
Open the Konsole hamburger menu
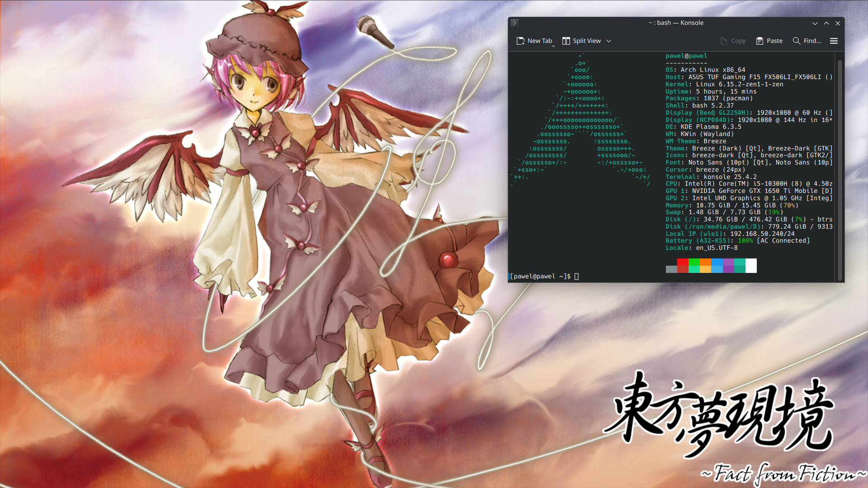point(834,41)
